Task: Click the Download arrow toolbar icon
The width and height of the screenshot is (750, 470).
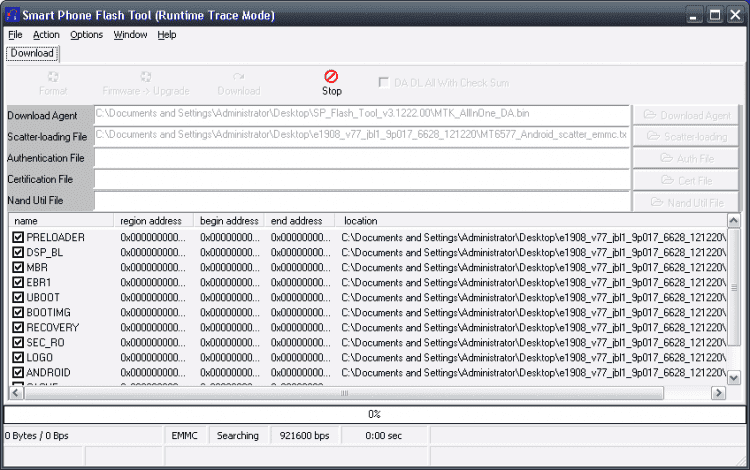Action: coord(239,77)
